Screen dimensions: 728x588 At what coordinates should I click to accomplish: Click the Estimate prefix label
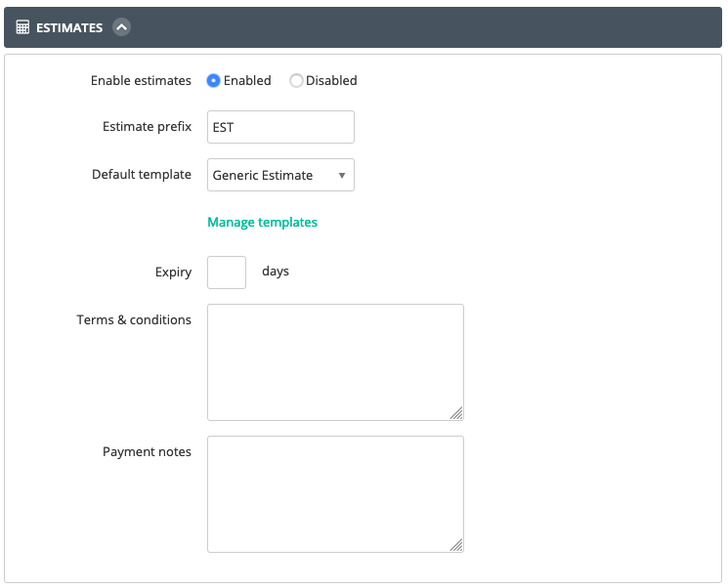(x=148, y=127)
